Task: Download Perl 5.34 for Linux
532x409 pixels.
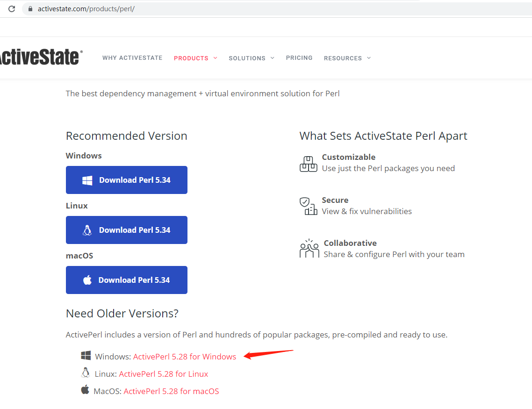Action: coord(127,230)
